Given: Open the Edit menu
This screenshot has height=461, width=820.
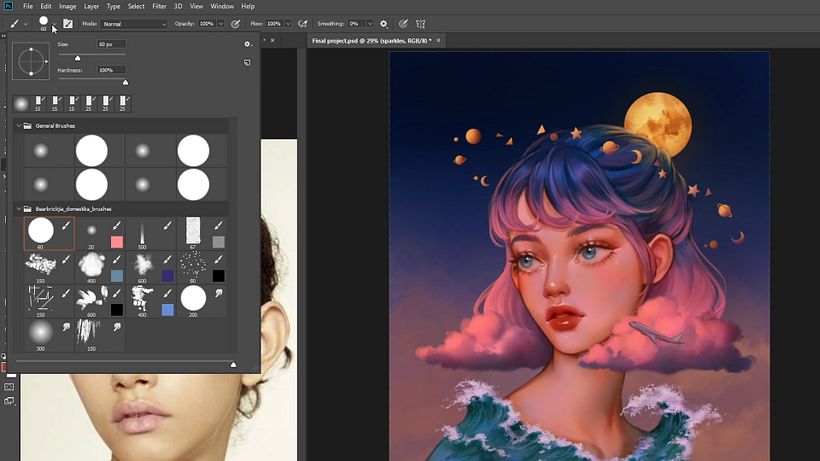Looking at the screenshot, I should (x=46, y=6).
